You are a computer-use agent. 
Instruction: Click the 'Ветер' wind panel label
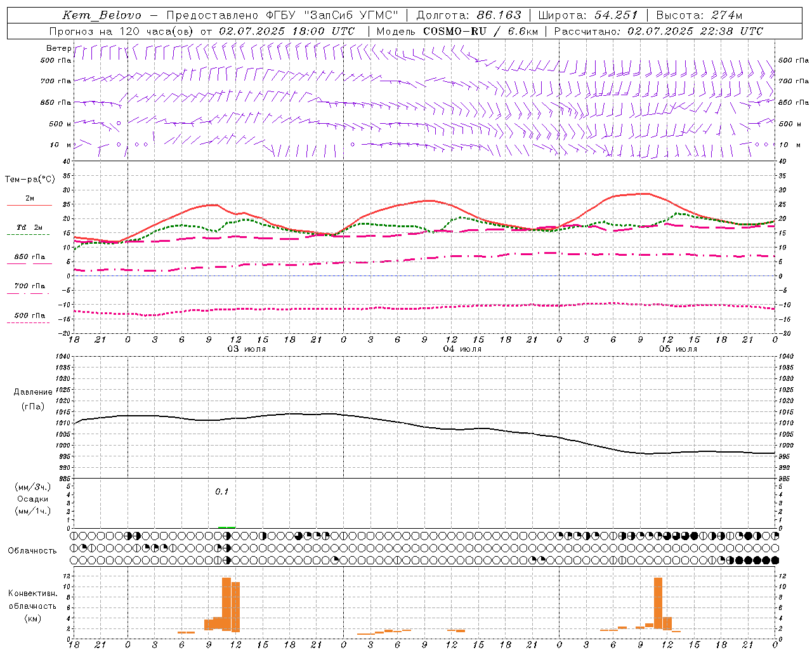pyautogui.click(x=58, y=48)
